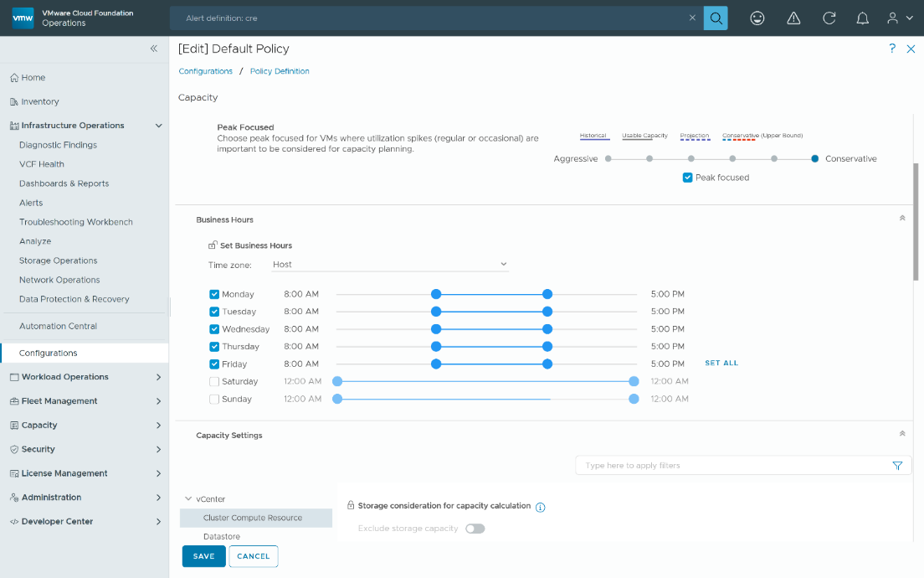Viewport: 924px width, 578px height.
Task: Click the search magnifier icon
Action: tap(716, 18)
